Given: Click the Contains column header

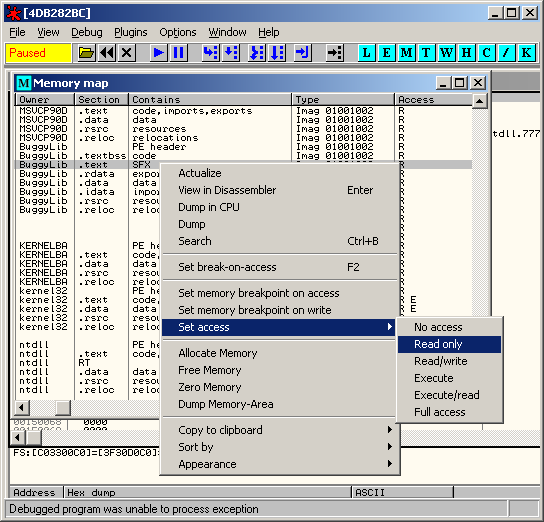Looking at the screenshot, I should click(x=210, y=100).
